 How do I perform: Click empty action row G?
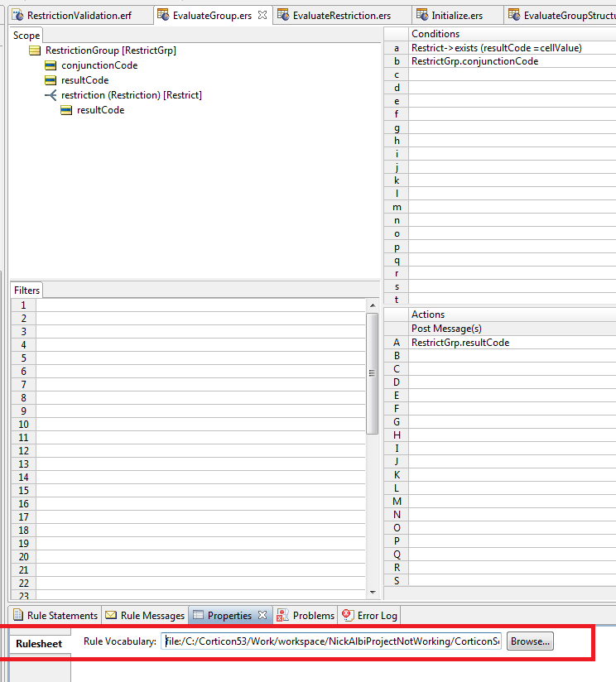coord(513,422)
